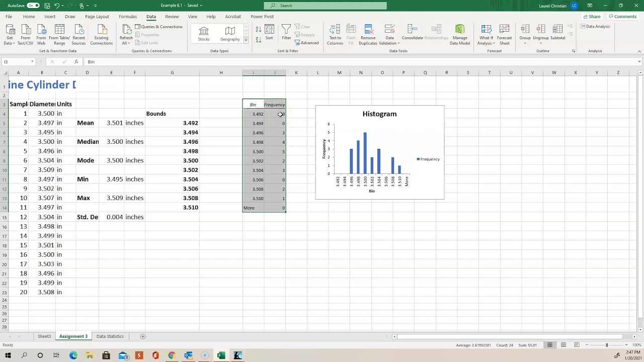Image resolution: width=644 pixels, height=362 pixels.
Task: Toggle the Filter button
Action: click(x=286, y=33)
